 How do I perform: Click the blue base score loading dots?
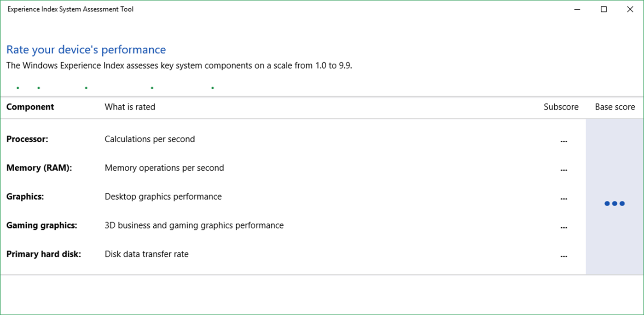pyautogui.click(x=615, y=203)
